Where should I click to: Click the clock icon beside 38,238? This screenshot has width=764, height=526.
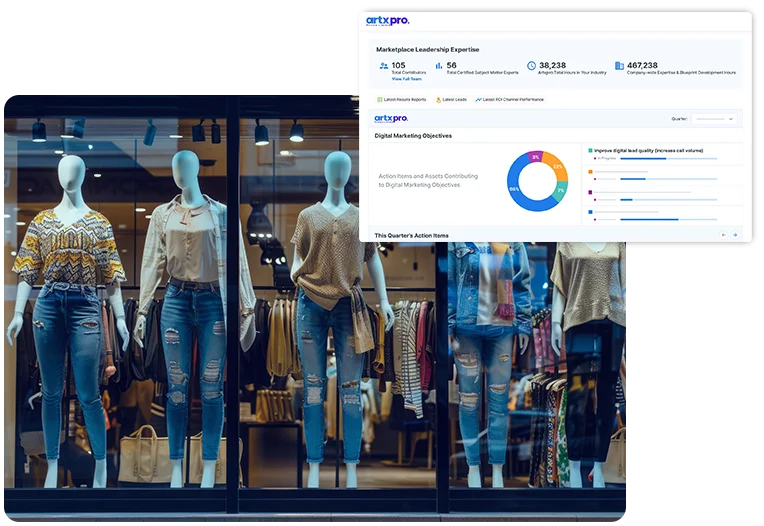click(531, 66)
